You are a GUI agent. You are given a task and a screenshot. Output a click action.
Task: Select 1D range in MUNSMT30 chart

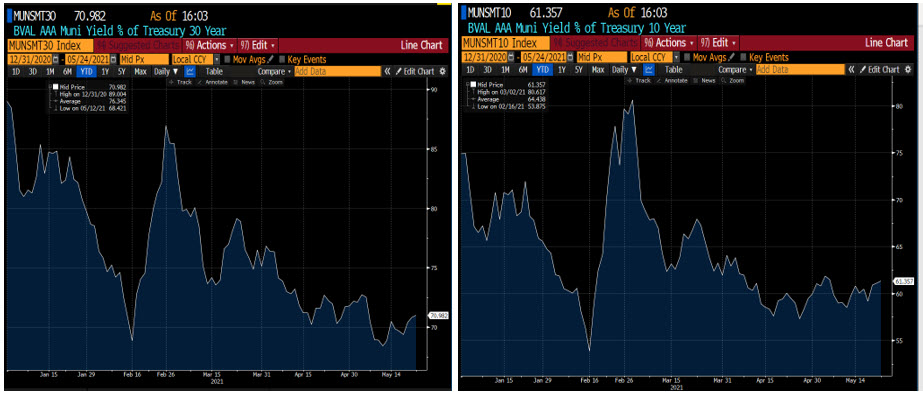16,71
